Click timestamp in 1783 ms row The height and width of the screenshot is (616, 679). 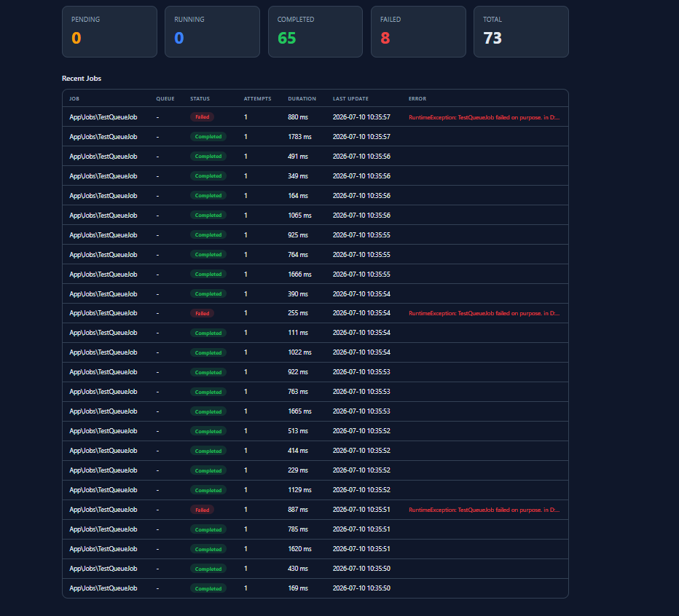(361, 137)
